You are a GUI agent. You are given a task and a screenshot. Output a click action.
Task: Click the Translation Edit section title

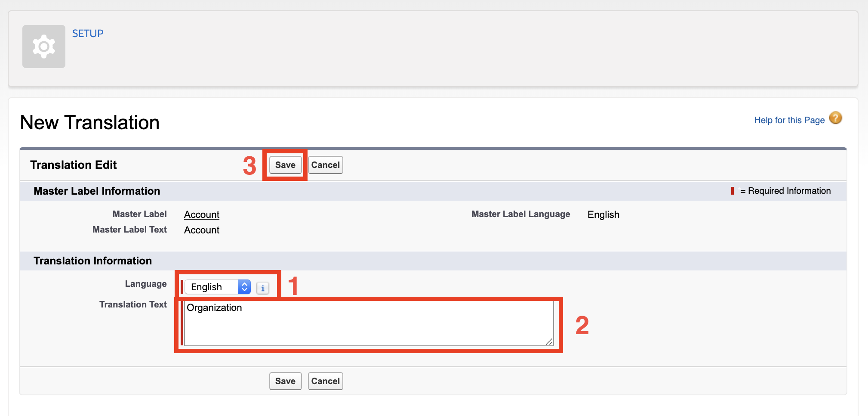(x=73, y=165)
